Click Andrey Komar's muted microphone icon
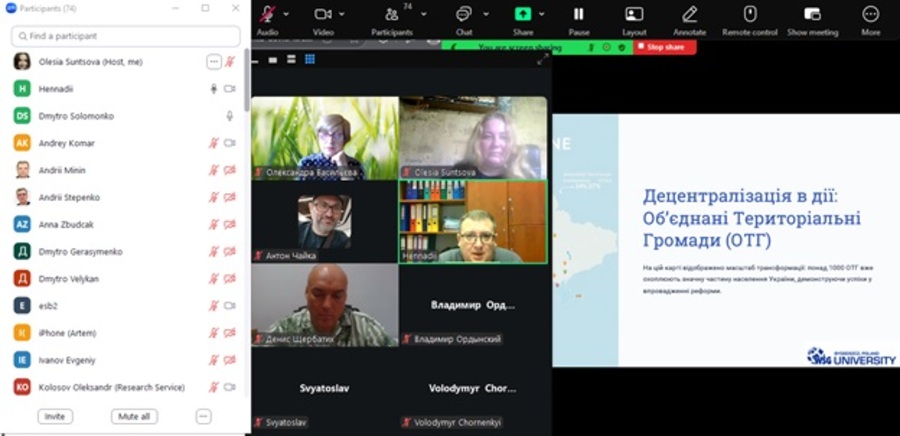This screenshot has width=900, height=436. tap(214, 143)
